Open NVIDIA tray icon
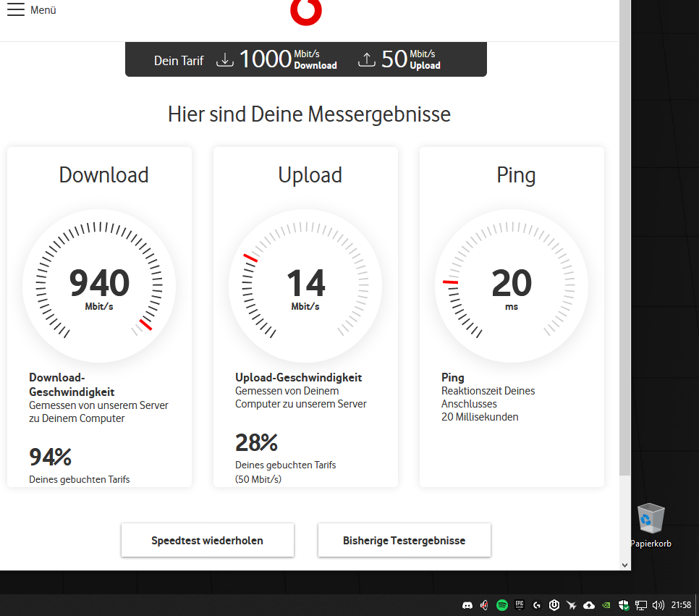This screenshot has width=699, height=616. (x=606, y=605)
